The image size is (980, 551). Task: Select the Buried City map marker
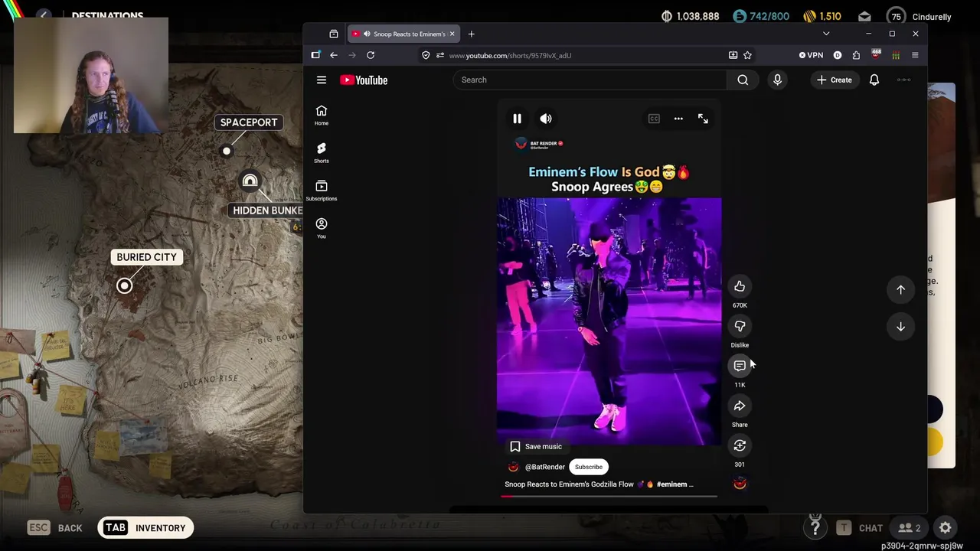pyautogui.click(x=125, y=286)
